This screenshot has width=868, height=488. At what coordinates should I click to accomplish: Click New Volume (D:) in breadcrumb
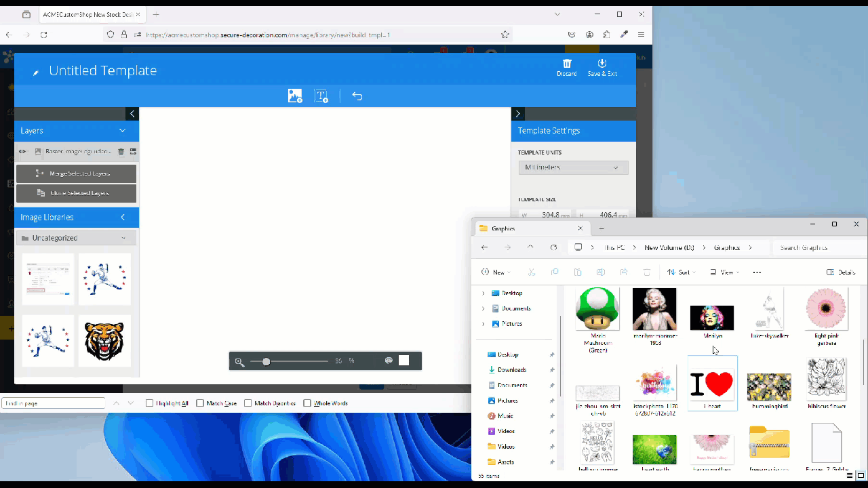pyautogui.click(x=669, y=247)
